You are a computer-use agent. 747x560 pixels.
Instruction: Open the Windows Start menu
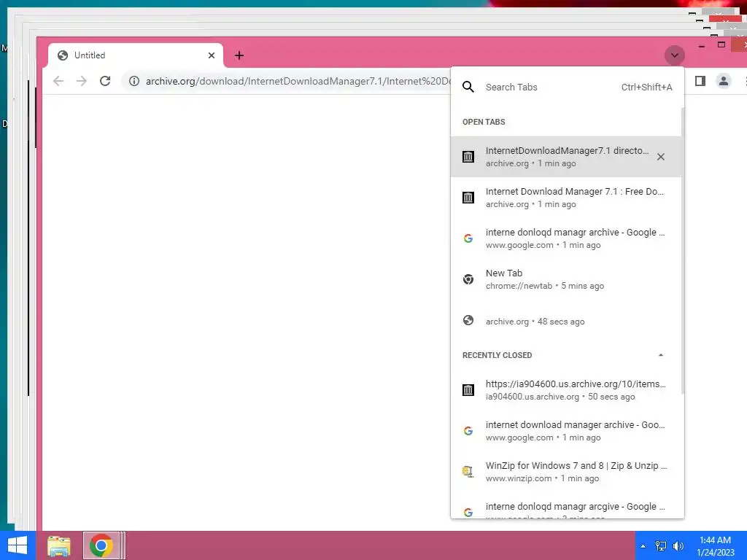(x=18, y=545)
